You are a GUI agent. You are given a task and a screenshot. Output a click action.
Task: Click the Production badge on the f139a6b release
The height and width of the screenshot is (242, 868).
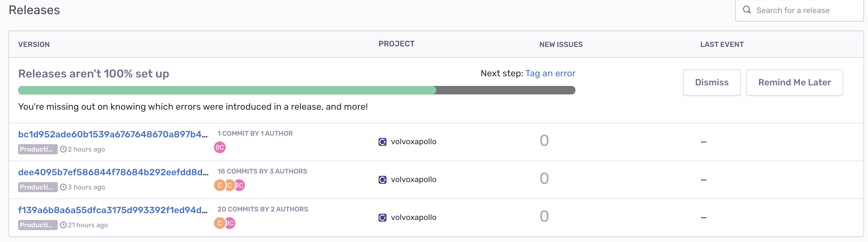click(37, 225)
